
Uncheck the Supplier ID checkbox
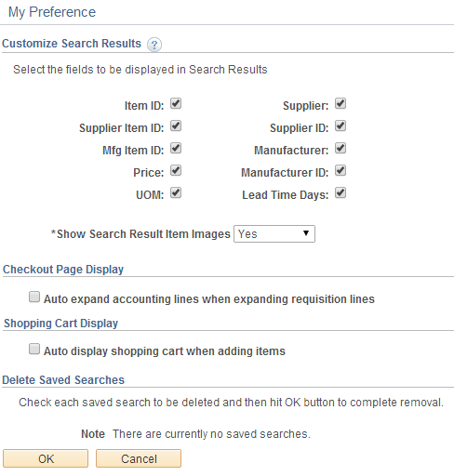pos(340,126)
